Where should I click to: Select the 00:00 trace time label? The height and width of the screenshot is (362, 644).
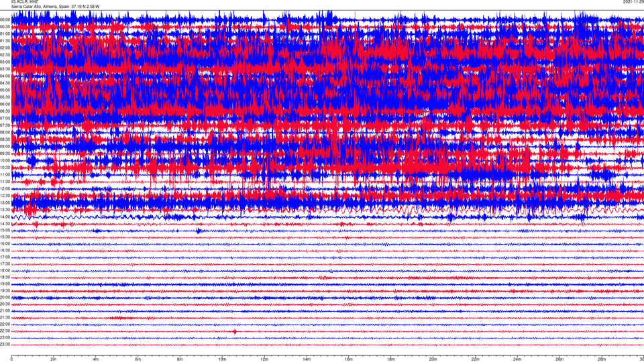pos(5,19)
